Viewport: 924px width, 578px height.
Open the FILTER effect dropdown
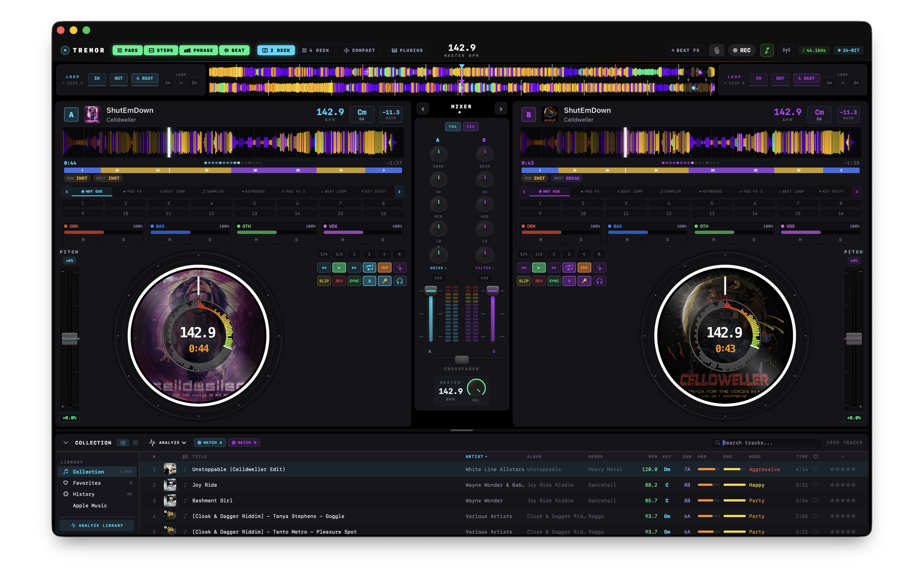click(x=484, y=268)
